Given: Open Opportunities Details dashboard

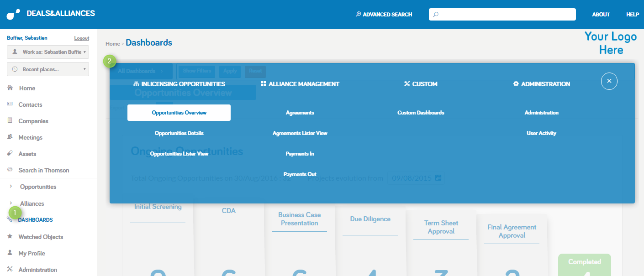Looking at the screenshot, I should 179,133.
